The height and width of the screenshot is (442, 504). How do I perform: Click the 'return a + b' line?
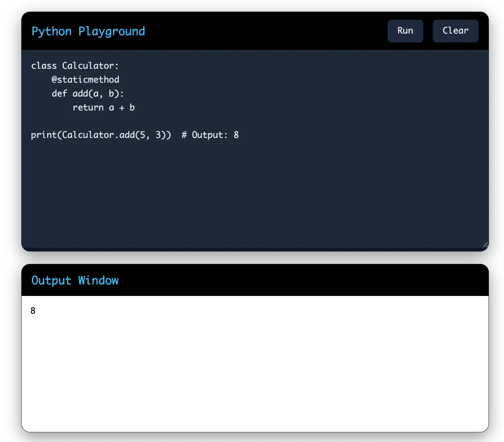(104, 107)
